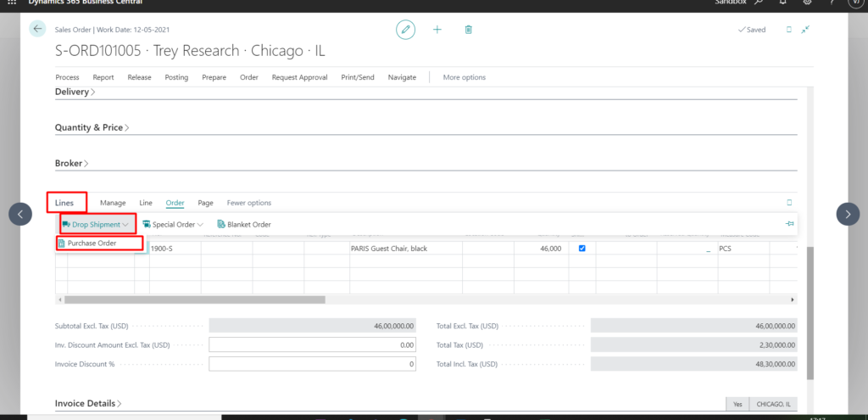Viewport: 868px width, 420px height.
Task: Click Inv. Discount Amount Excl. Tax field
Action: [312, 344]
